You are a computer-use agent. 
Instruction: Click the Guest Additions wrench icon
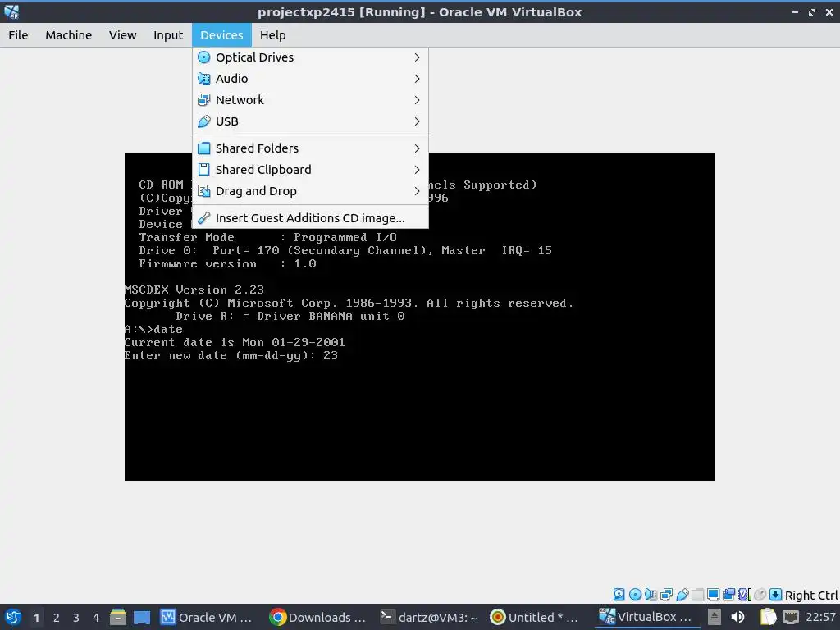point(204,218)
